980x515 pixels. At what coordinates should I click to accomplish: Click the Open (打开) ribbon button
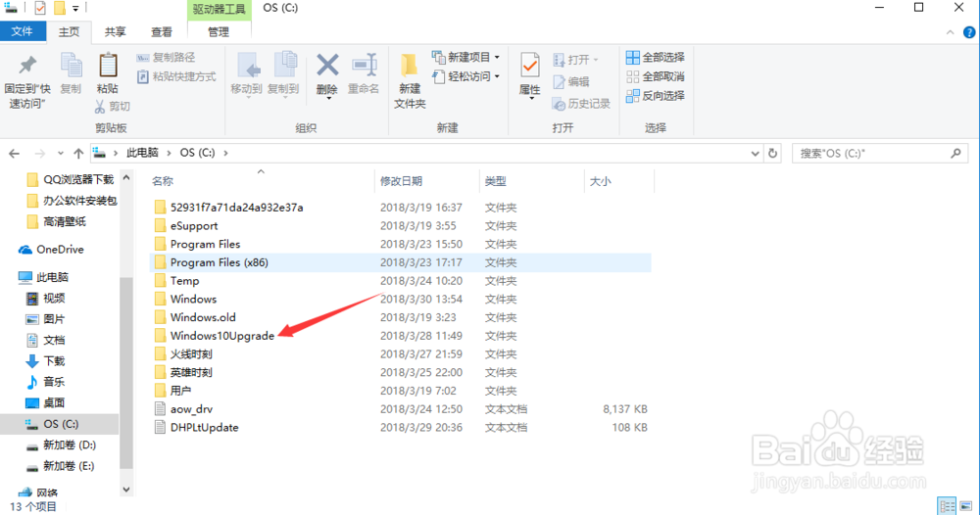(x=575, y=60)
